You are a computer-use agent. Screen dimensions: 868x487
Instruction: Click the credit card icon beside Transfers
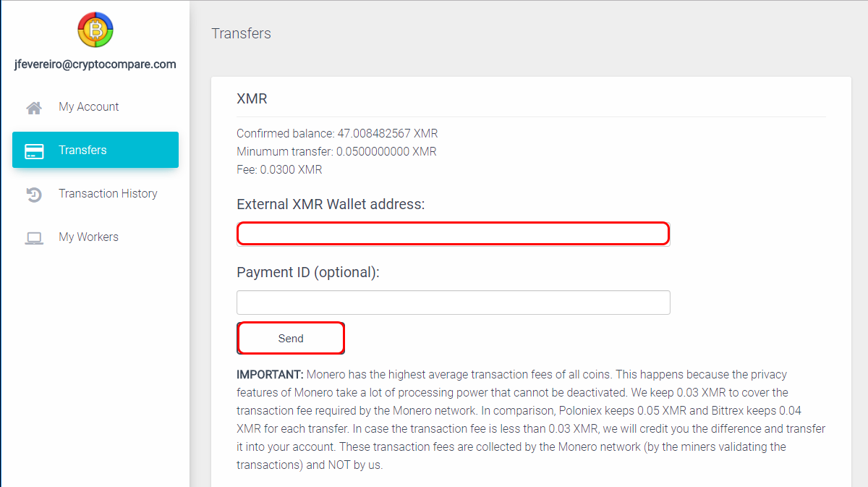pyautogui.click(x=34, y=151)
